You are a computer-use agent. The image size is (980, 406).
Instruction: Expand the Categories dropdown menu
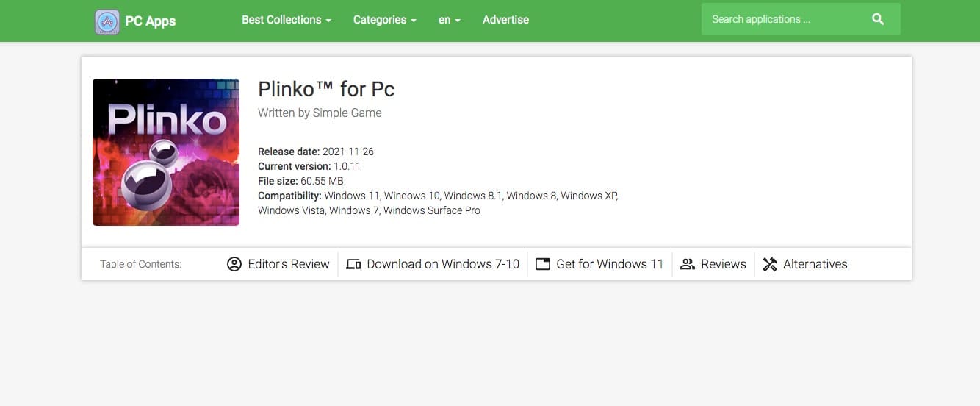click(x=385, y=20)
